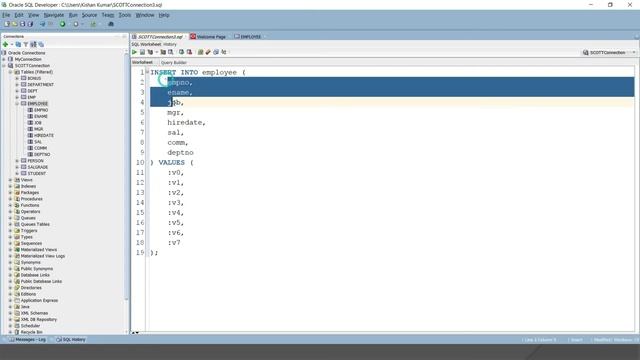Viewport: 640px width, 360px height.
Task: Open the new connection plus dropdown arrow
Action: 12,44
